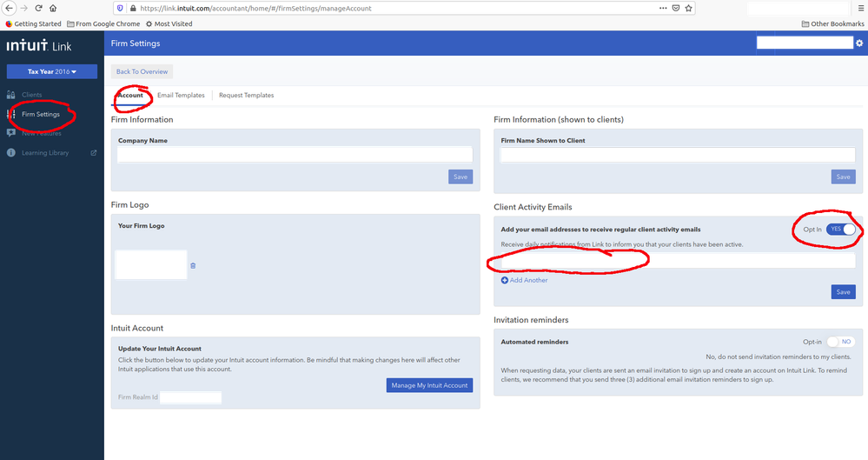Open Getting Started bookmark
Viewport: 868px width, 460px height.
[33, 23]
